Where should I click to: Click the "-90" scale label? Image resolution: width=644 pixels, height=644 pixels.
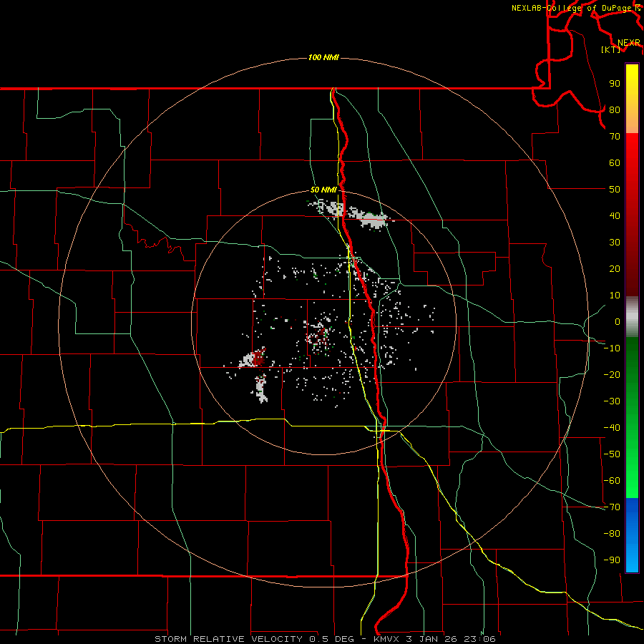[612, 560]
